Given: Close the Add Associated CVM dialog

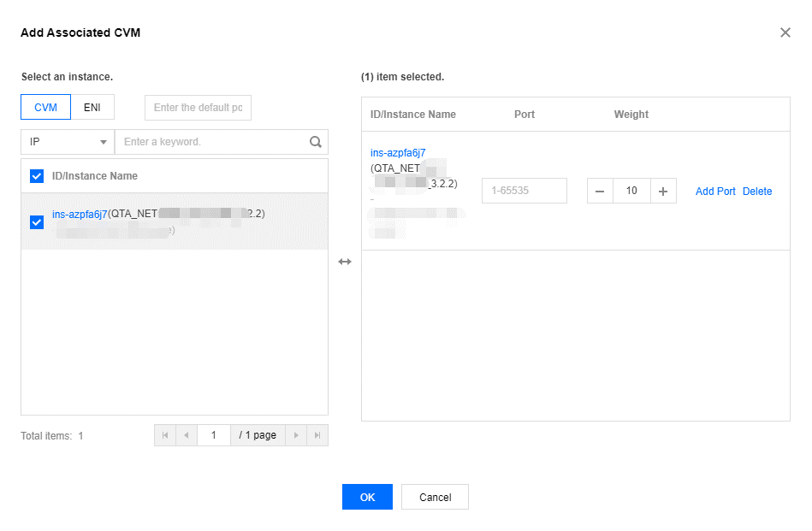Looking at the screenshot, I should (x=785, y=32).
